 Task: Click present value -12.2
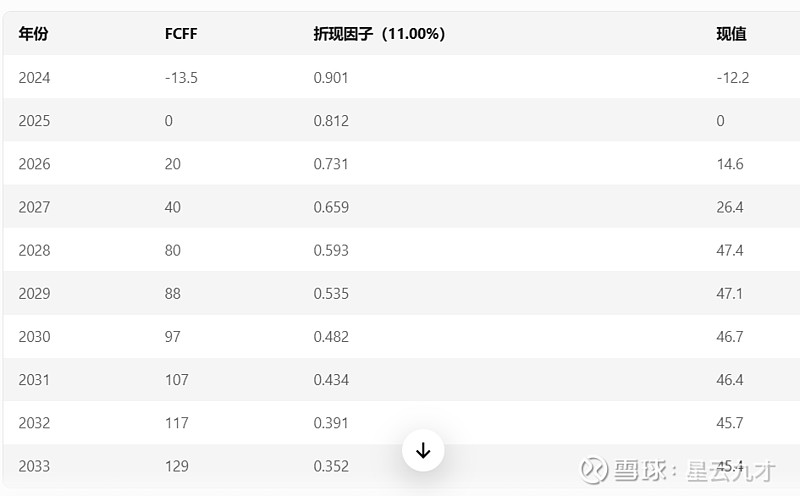(733, 78)
